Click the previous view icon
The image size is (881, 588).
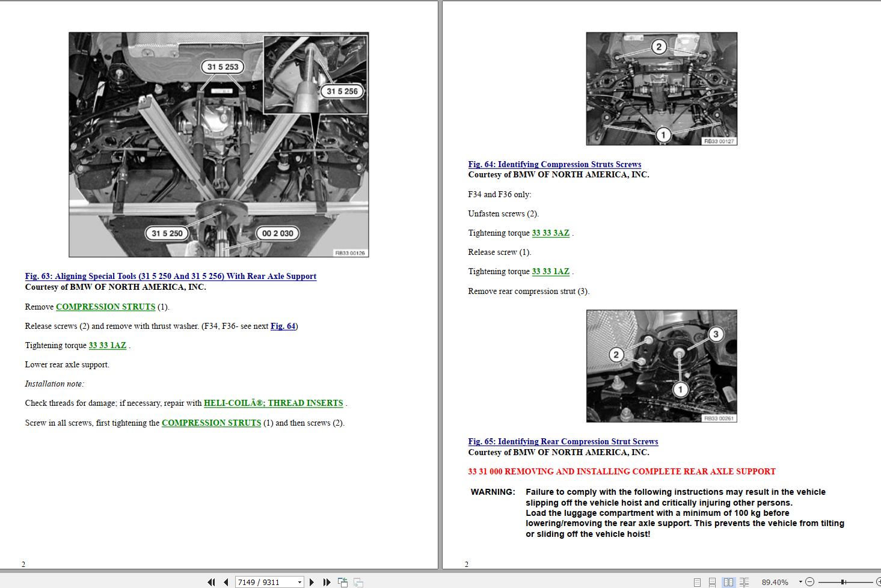tap(343, 582)
